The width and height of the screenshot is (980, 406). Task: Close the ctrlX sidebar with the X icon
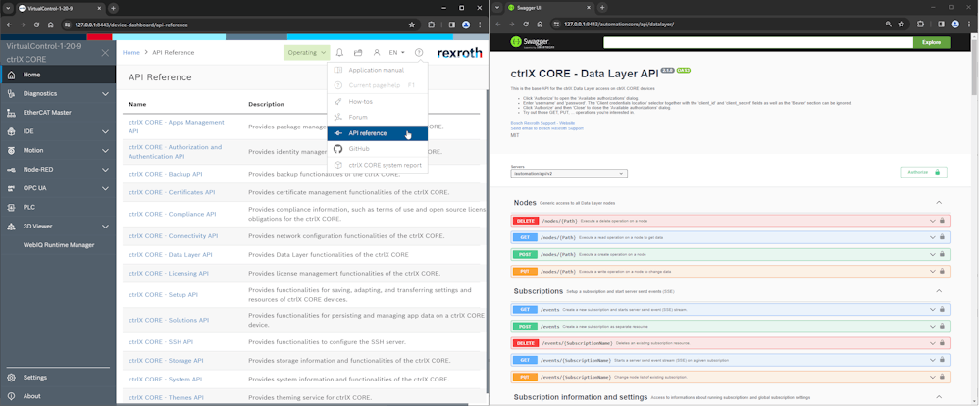coord(105,53)
